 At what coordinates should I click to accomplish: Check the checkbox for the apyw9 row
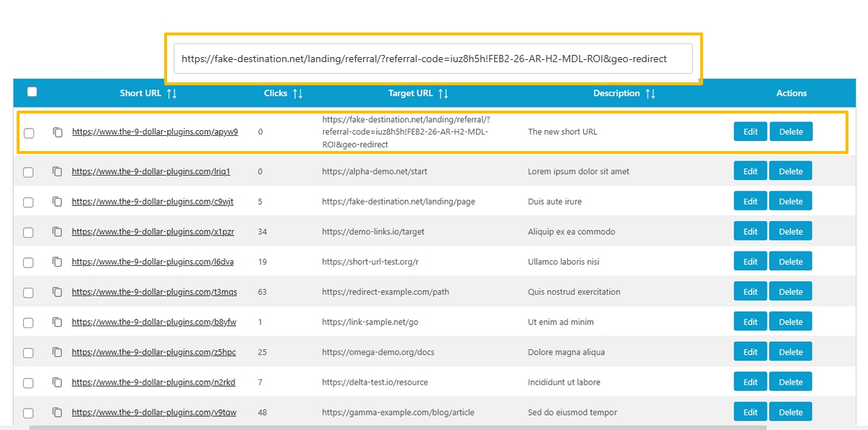click(x=29, y=131)
